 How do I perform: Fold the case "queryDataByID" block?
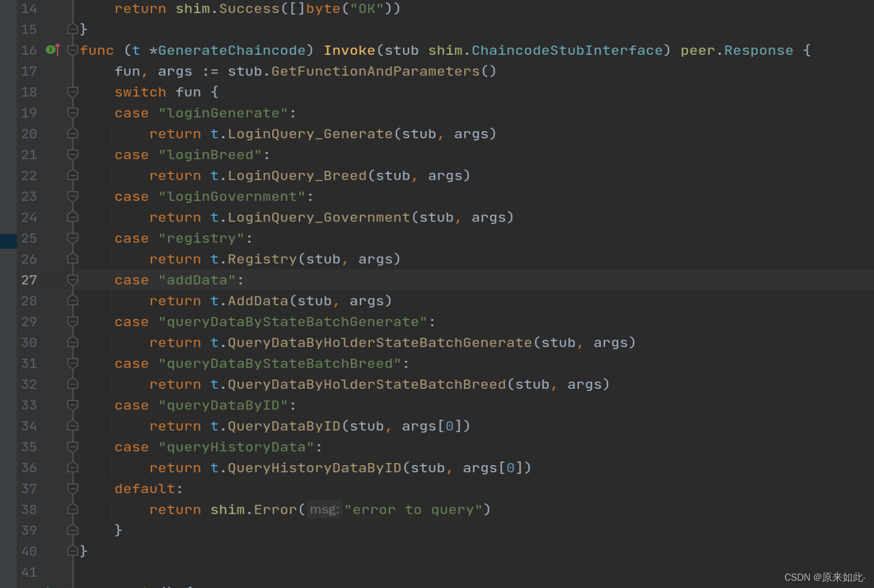tap(73, 405)
